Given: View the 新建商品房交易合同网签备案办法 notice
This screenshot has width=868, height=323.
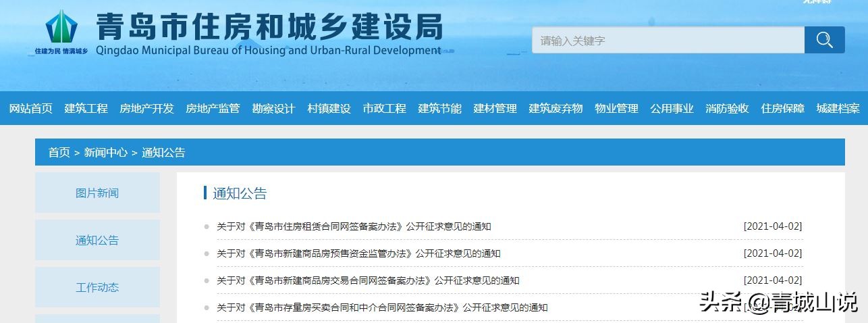Looking at the screenshot, I should (x=367, y=280).
